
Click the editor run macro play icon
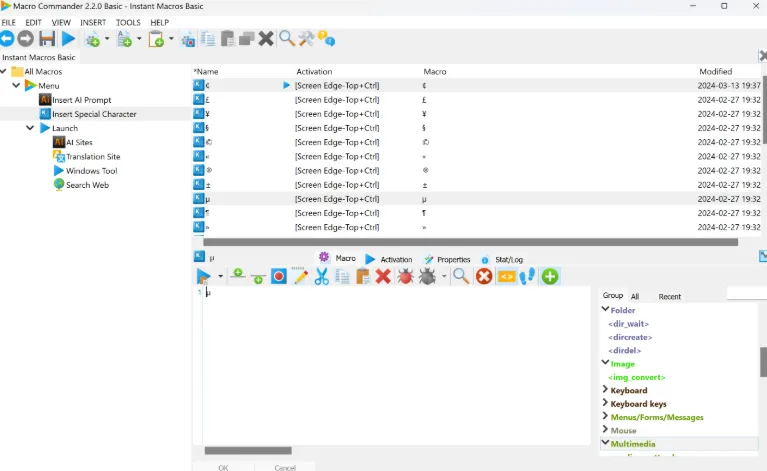coord(203,277)
